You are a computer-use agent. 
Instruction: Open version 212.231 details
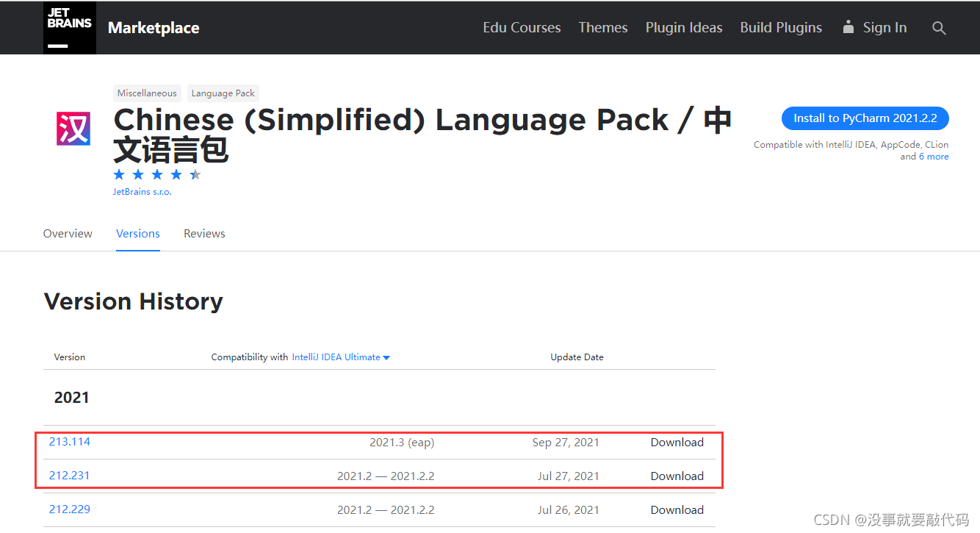pos(69,475)
